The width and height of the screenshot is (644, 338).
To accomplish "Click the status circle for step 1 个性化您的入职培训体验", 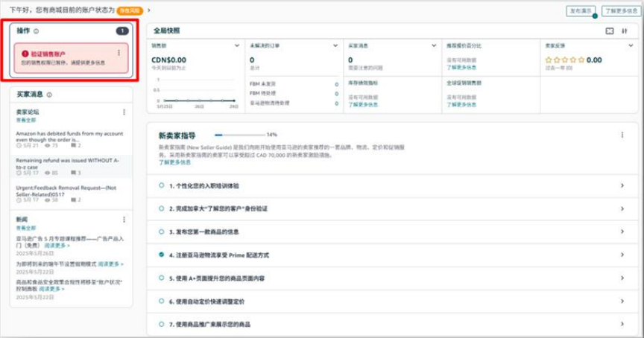I will pos(161,185).
